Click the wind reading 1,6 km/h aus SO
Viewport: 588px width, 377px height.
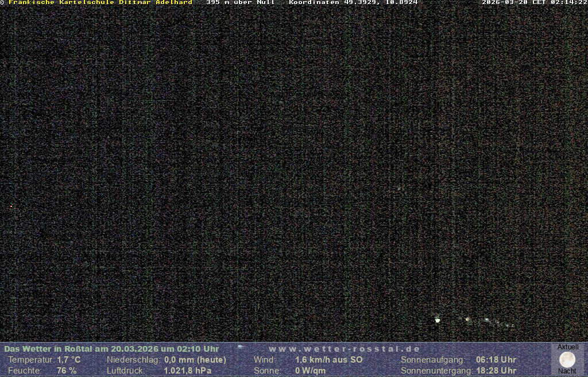click(x=329, y=360)
